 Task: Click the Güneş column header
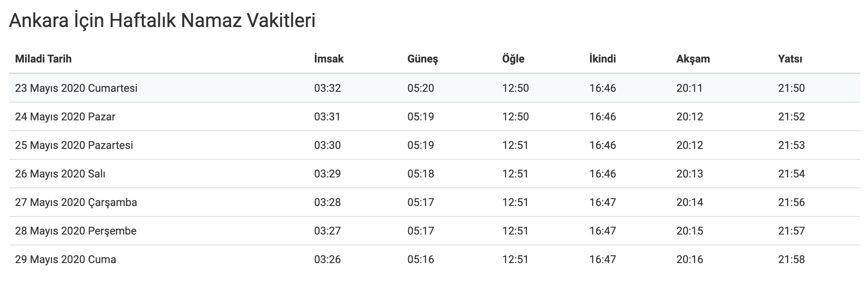(422, 59)
